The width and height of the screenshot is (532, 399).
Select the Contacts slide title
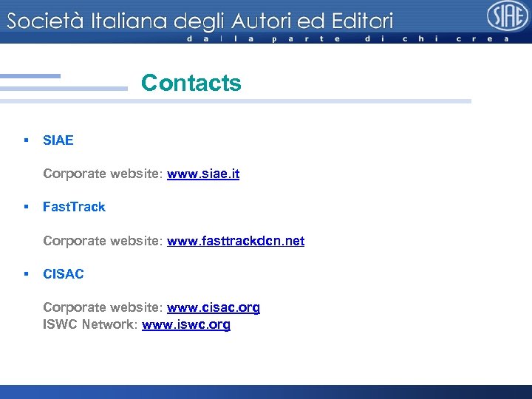coord(191,83)
